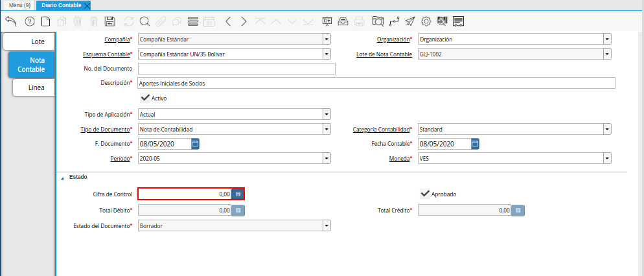Expand the Esquema Contable dropdown
This screenshot has width=644, height=276.
(x=327, y=54)
